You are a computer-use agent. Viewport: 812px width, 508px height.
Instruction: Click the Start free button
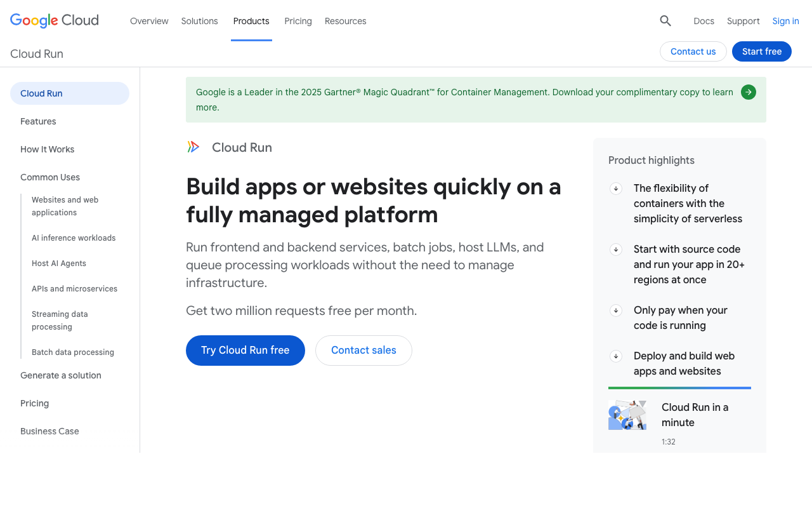pos(762,51)
